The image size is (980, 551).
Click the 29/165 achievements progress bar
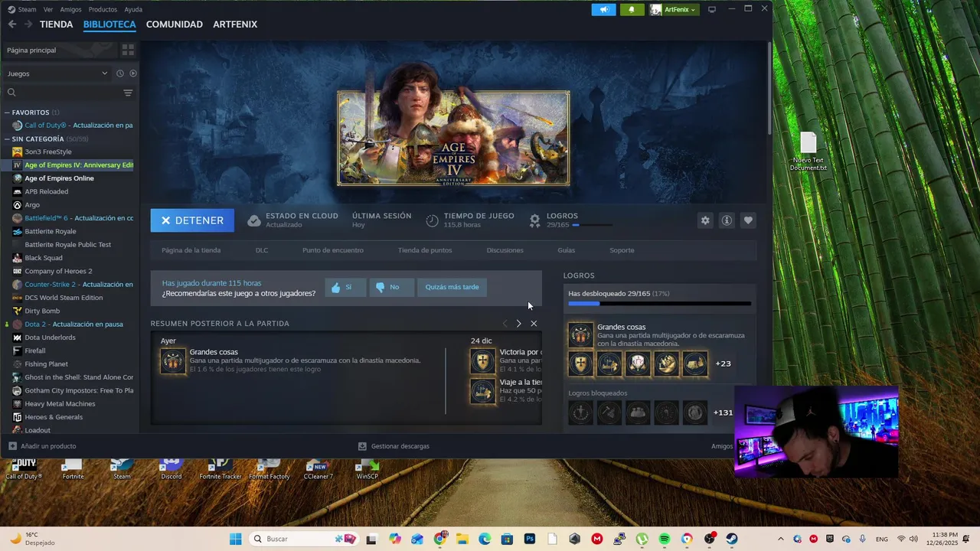click(592, 225)
